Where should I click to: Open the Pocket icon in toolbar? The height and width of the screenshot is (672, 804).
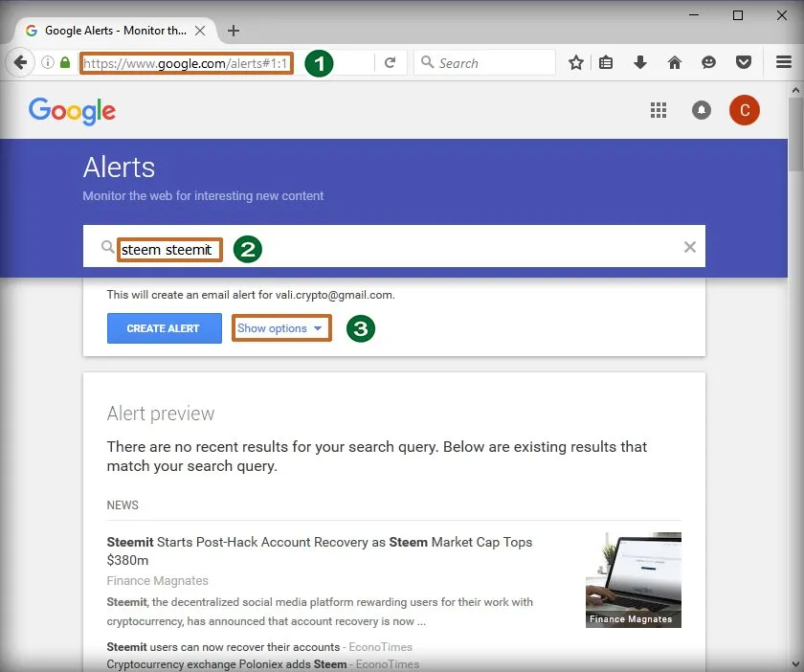pyautogui.click(x=744, y=62)
